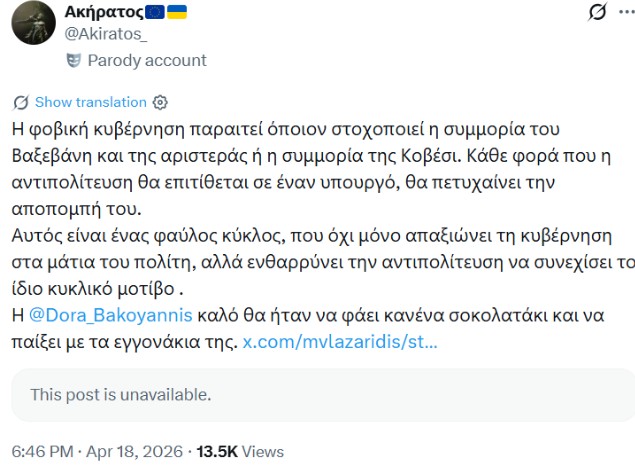
Task: Click the translate icon beside Show translation
Action: click(x=21, y=102)
